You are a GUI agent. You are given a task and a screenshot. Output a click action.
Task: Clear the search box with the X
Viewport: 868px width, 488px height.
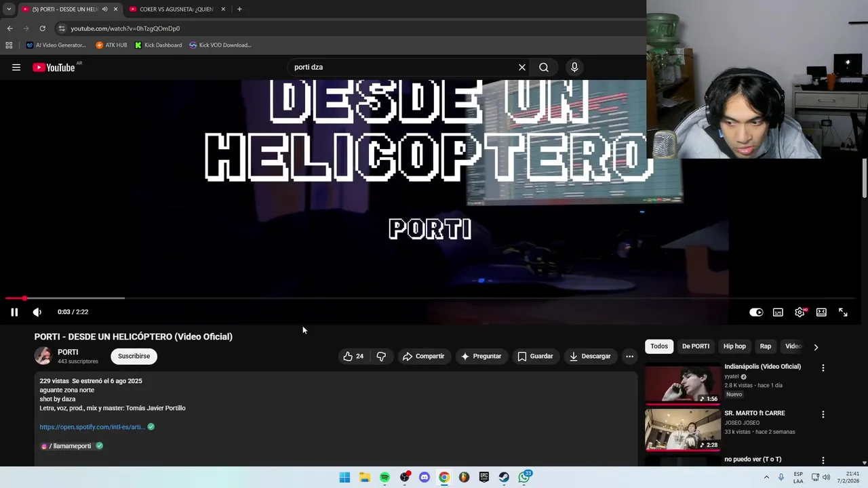(522, 67)
